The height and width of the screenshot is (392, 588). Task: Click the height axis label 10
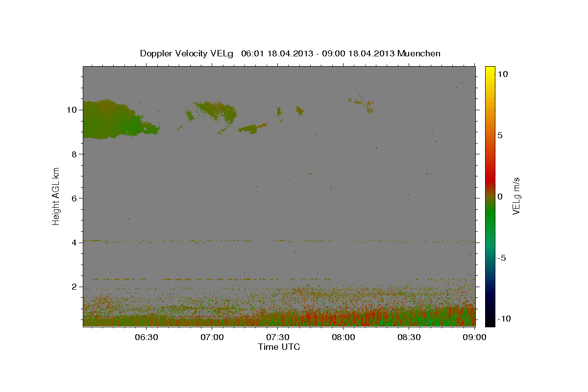pyautogui.click(x=72, y=110)
